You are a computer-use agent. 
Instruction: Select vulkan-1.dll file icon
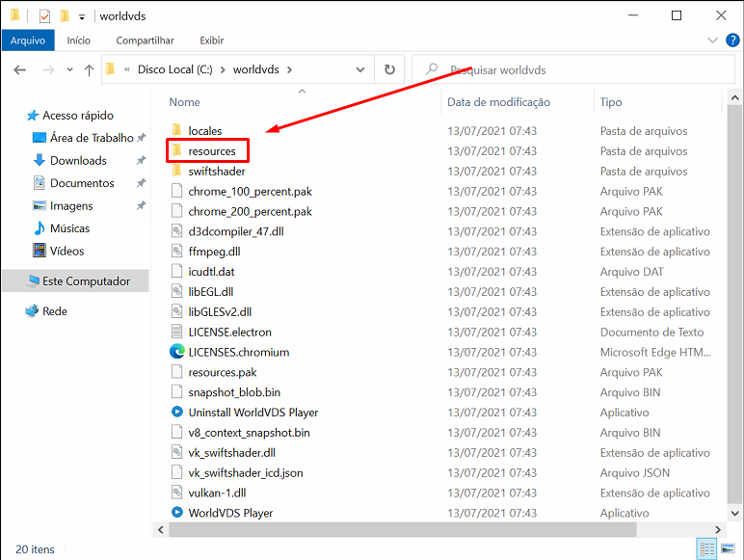click(177, 493)
